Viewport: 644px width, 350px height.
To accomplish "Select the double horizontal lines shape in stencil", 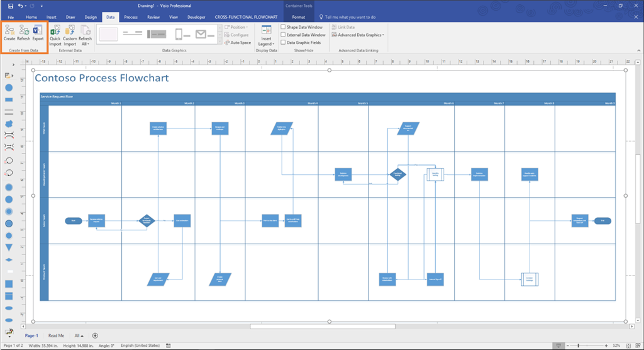I will (9, 111).
